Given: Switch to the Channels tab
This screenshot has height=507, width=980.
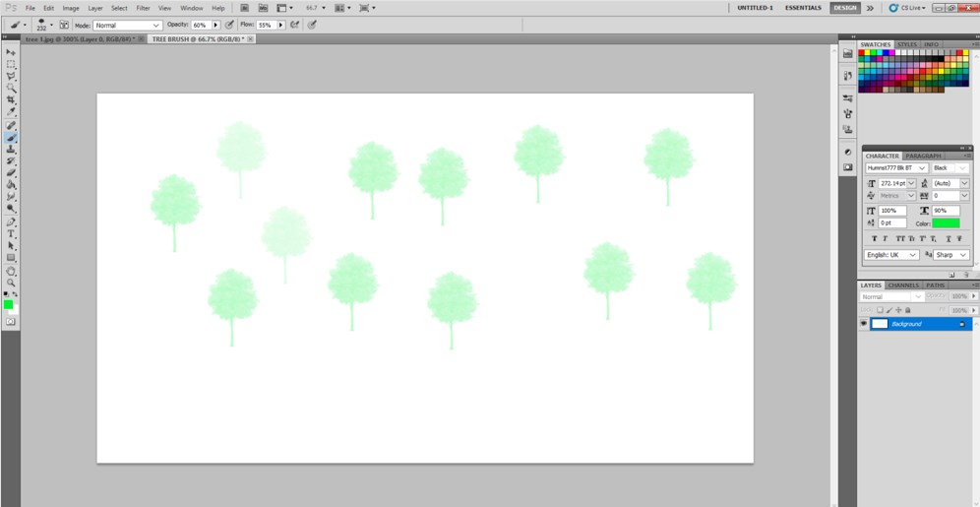Looking at the screenshot, I should point(904,285).
